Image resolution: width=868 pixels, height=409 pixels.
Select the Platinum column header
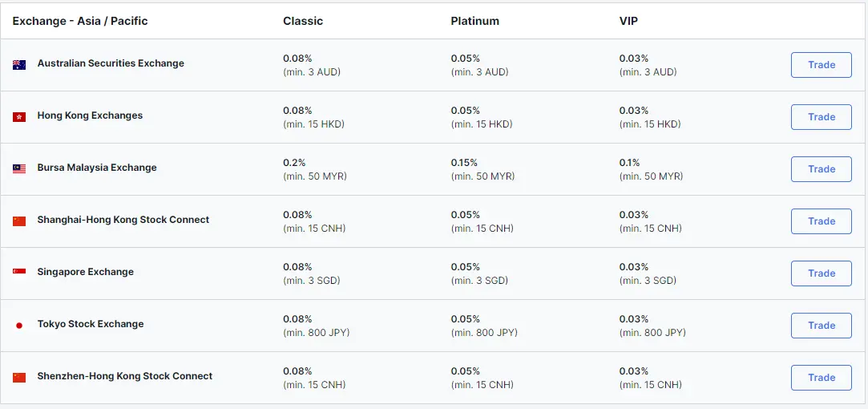474,21
